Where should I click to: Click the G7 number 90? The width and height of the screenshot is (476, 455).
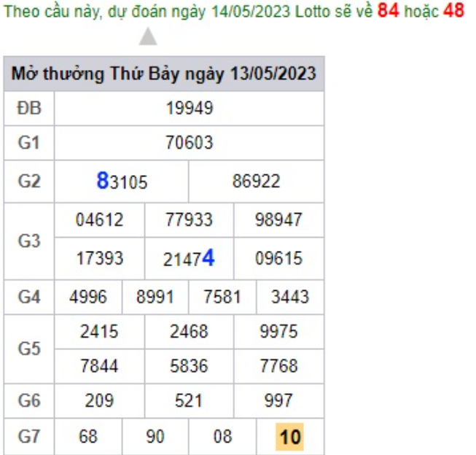155,437
